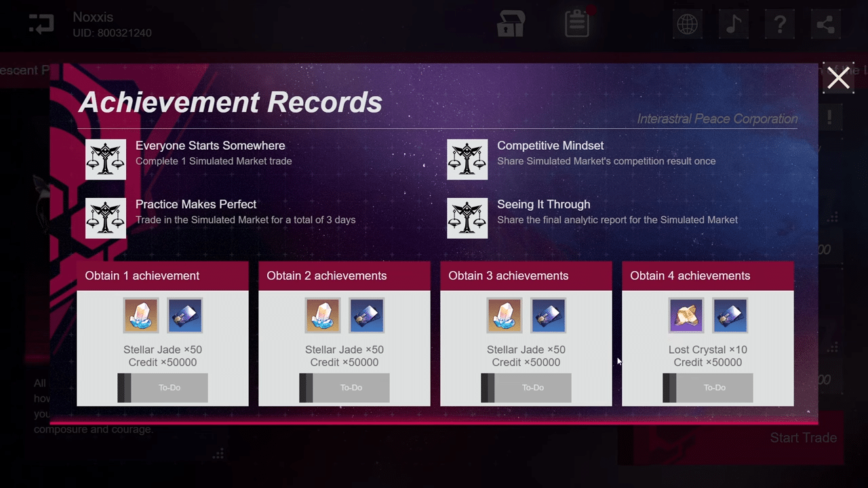868x488 pixels.
Task: Click Credit icon in Obtain 4 achievements card
Action: pos(730,315)
